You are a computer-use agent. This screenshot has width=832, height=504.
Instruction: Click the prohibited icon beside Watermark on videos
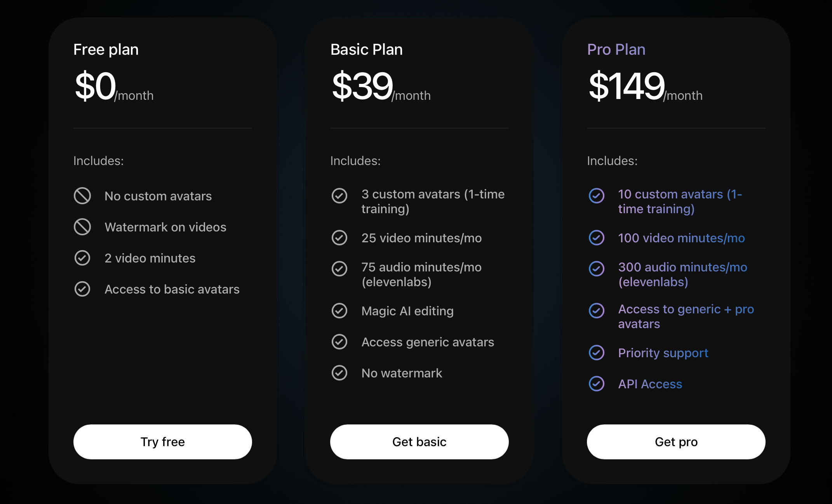coord(82,227)
